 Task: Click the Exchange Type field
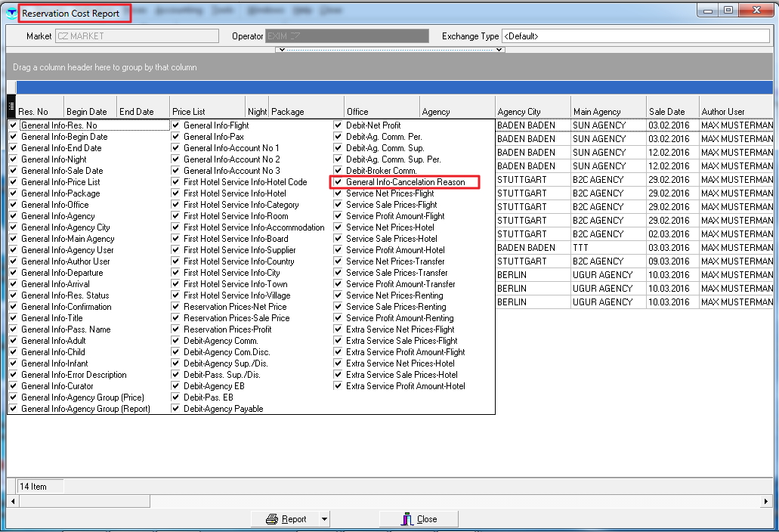point(635,36)
